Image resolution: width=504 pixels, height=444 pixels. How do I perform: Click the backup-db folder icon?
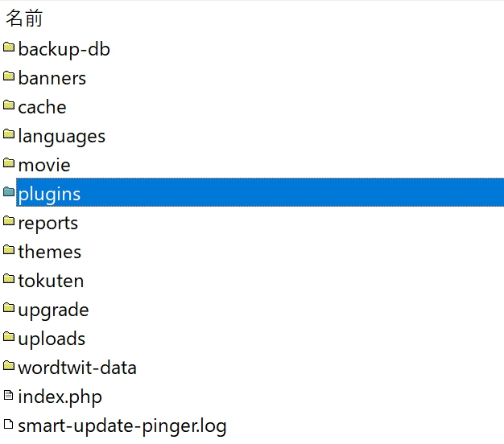pos(9,47)
